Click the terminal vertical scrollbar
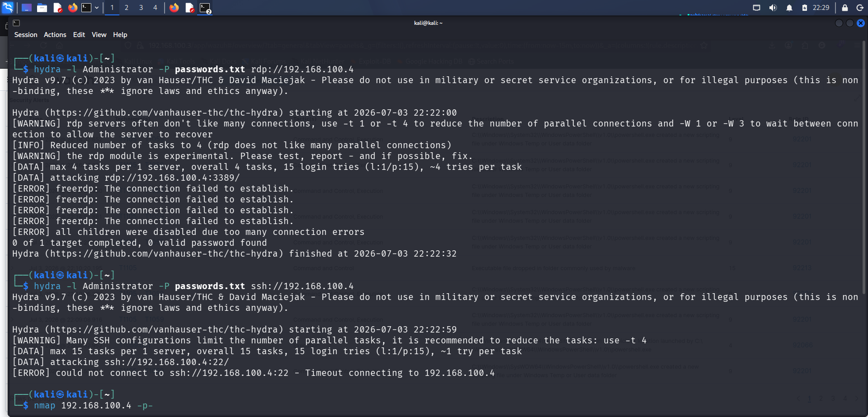The width and height of the screenshot is (868, 417). [864, 167]
